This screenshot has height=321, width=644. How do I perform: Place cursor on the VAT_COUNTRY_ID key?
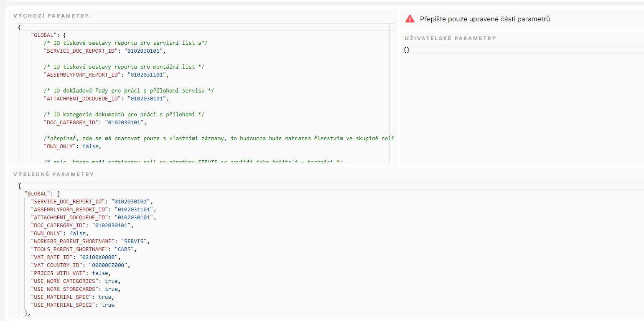(56, 265)
